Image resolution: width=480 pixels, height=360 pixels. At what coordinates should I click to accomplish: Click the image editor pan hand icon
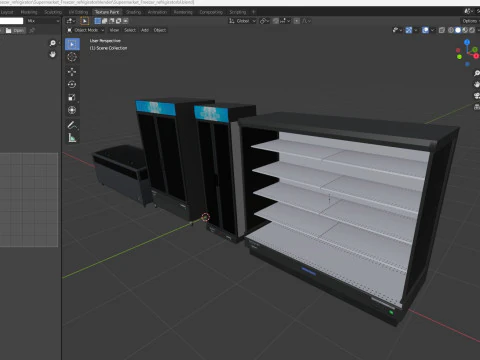point(53,54)
